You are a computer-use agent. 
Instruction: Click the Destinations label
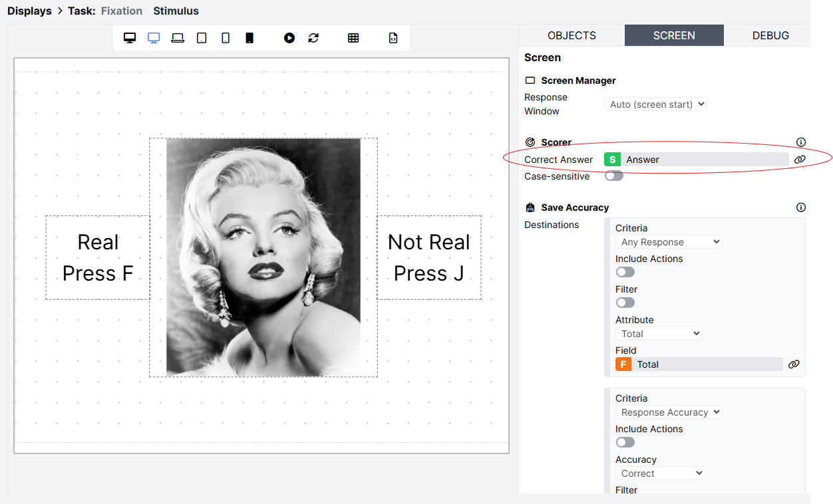click(552, 225)
